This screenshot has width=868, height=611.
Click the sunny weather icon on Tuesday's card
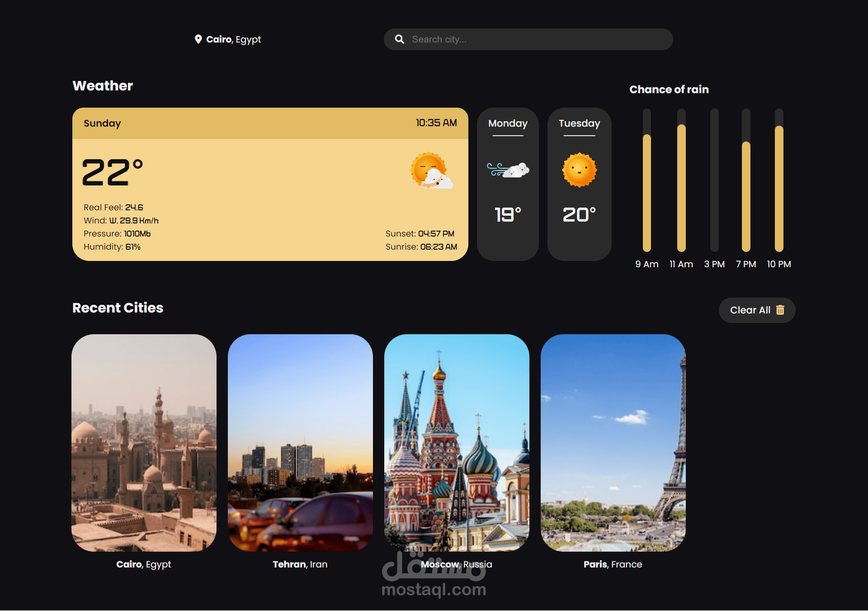(579, 171)
